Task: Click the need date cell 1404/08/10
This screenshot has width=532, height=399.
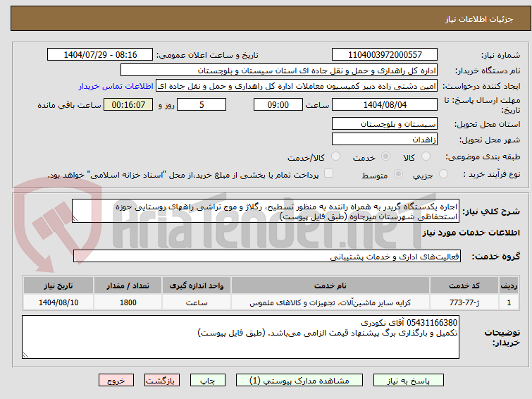Action: [58, 302]
